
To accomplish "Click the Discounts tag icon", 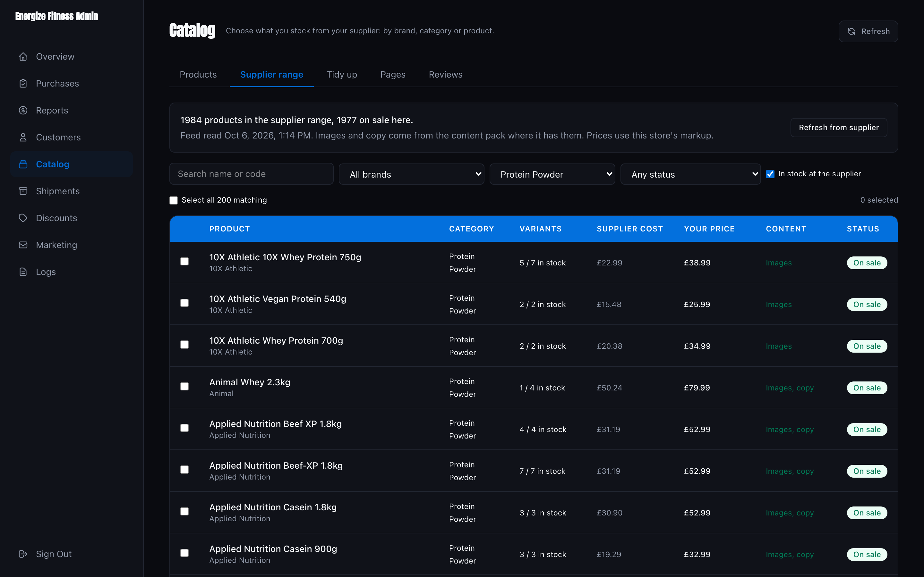I will [x=23, y=218].
